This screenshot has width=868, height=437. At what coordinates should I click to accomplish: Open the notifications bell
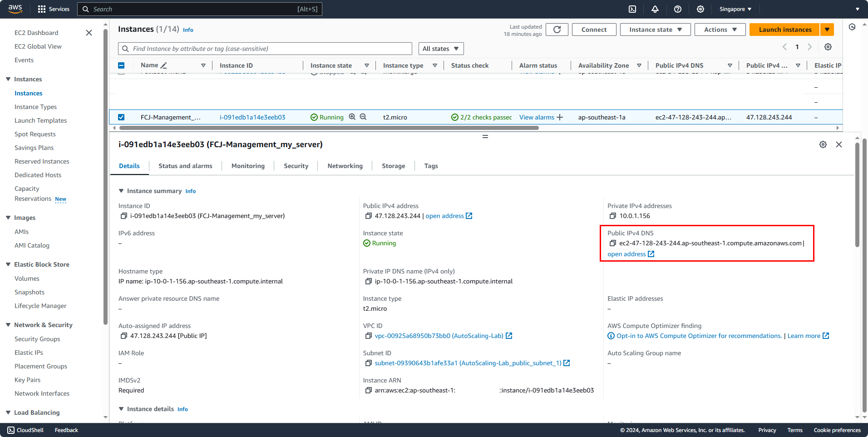pos(655,9)
